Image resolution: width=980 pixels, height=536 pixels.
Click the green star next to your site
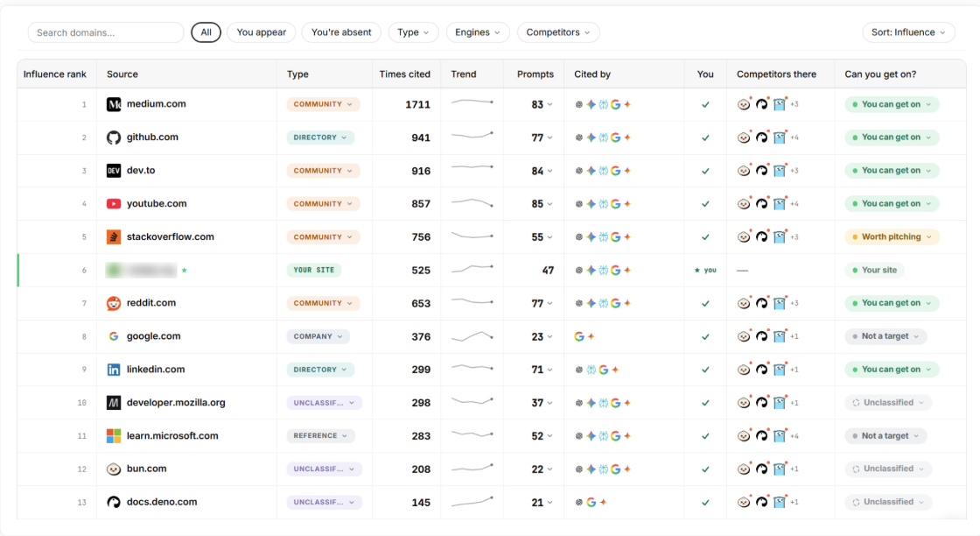tap(185, 270)
